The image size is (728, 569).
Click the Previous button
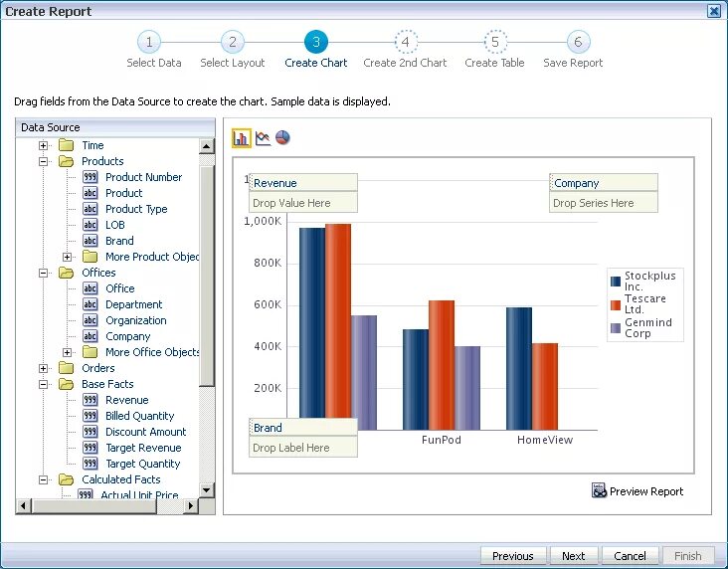(513, 555)
